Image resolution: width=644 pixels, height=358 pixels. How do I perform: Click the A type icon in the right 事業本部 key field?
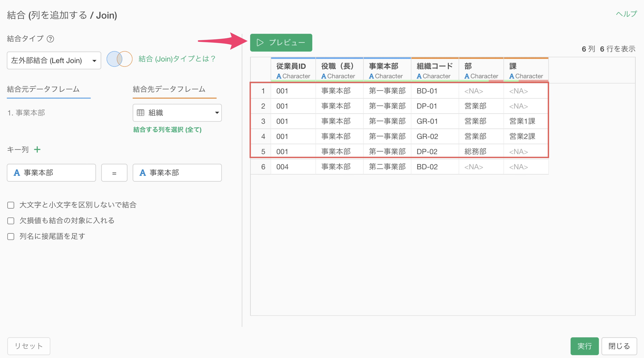[143, 173]
